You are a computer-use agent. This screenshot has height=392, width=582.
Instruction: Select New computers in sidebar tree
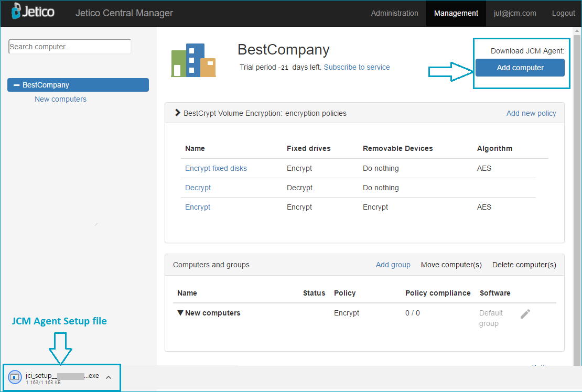point(60,99)
